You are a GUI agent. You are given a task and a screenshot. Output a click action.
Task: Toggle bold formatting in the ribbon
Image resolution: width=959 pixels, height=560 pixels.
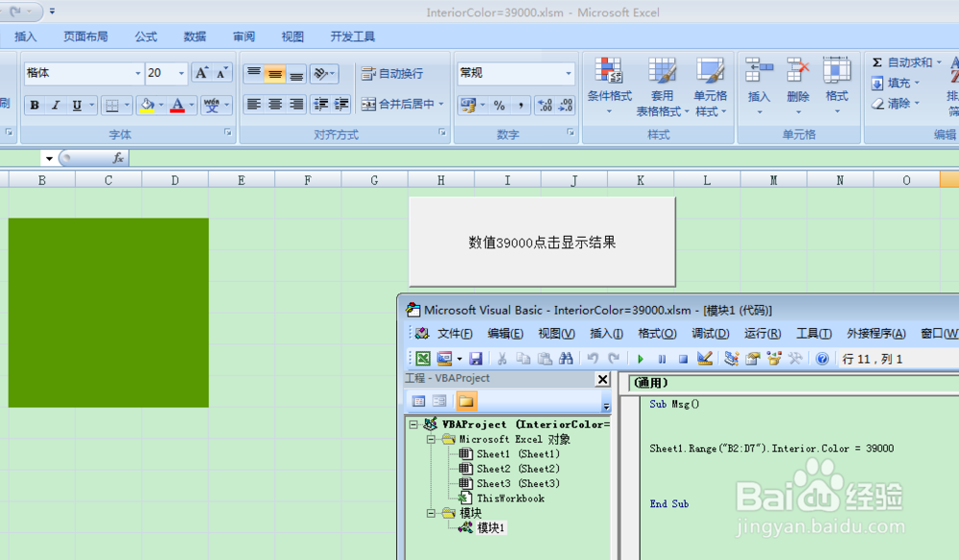pos(35,105)
